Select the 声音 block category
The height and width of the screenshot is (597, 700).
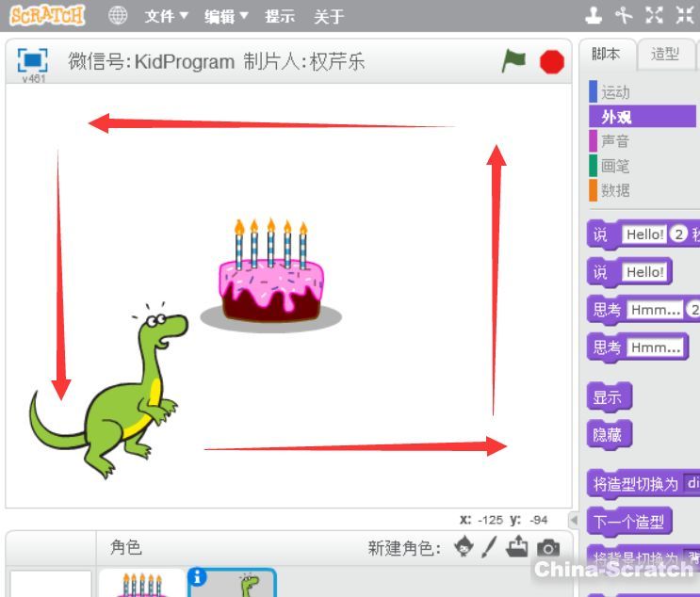coord(615,141)
